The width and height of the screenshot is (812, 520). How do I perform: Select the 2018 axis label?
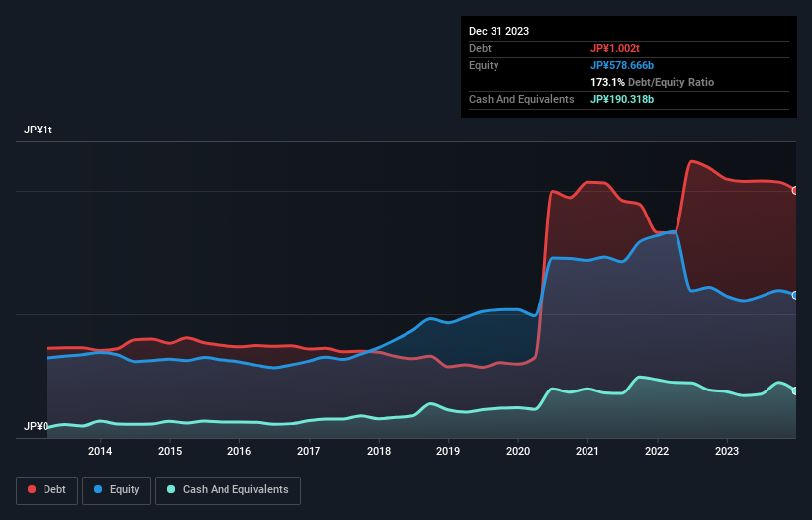(x=379, y=451)
